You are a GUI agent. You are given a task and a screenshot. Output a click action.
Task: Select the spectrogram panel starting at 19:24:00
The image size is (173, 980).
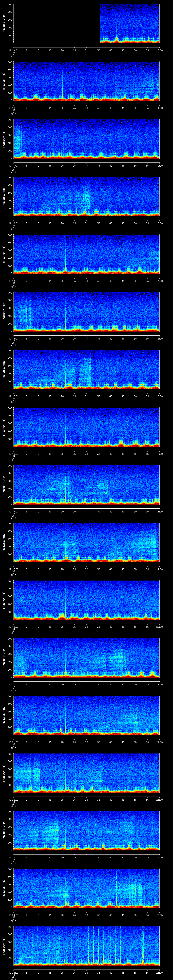click(x=86, y=888)
